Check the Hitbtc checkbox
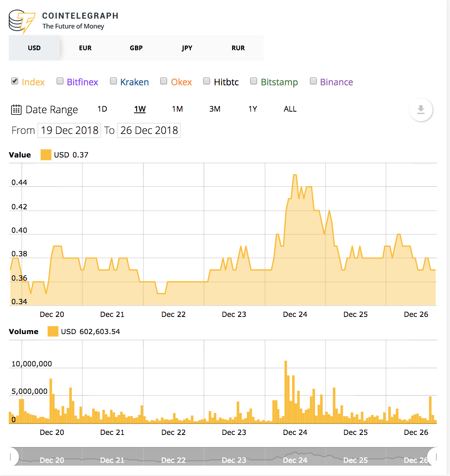Image resolution: width=450 pixels, height=476 pixels. point(207,81)
